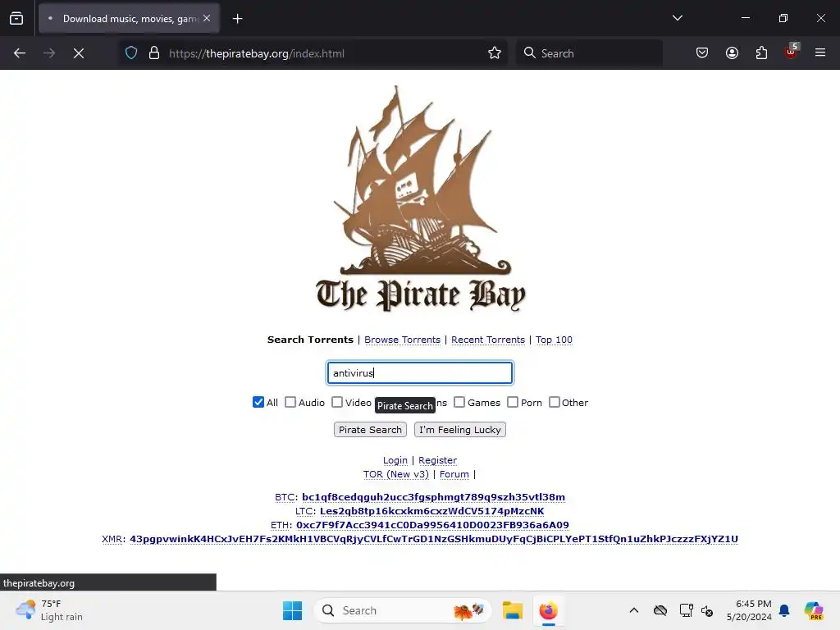Click the Firefox taskbar icon
Screen dimensions: 840x630
coord(548,610)
